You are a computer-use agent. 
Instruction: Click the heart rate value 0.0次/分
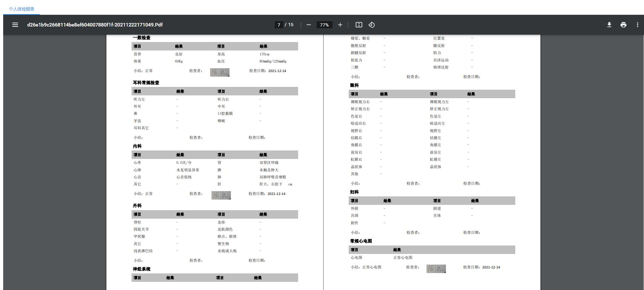184,162
